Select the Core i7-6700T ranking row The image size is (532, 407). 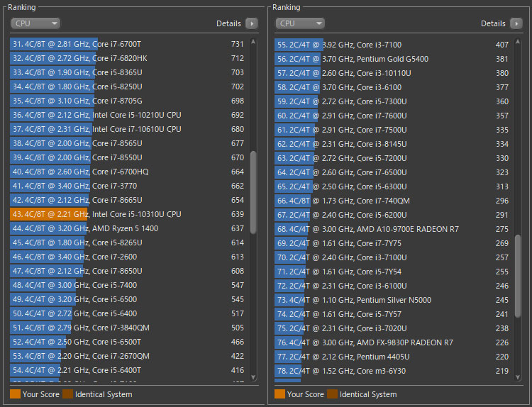(x=128, y=44)
